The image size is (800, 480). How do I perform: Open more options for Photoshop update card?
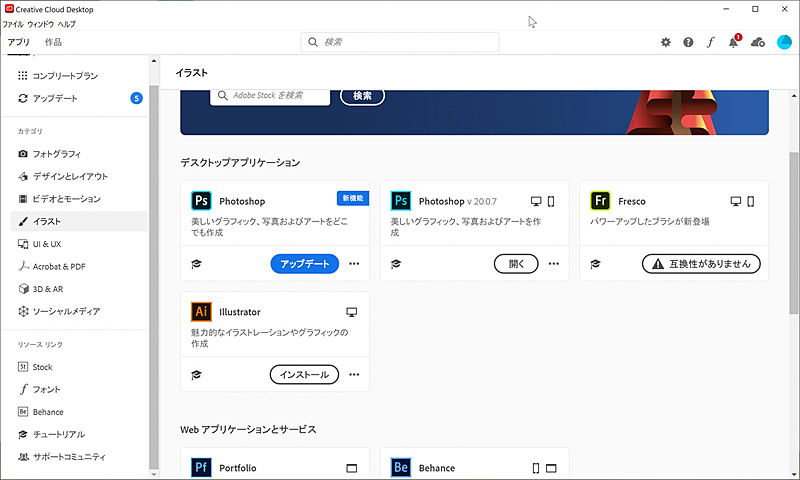(354, 264)
